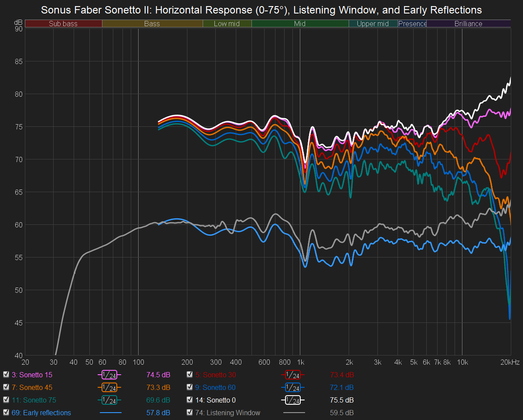Open 1/24 smoothing icon for Sonetto 45
The width and height of the screenshot is (523, 420).
[x=109, y=387]
